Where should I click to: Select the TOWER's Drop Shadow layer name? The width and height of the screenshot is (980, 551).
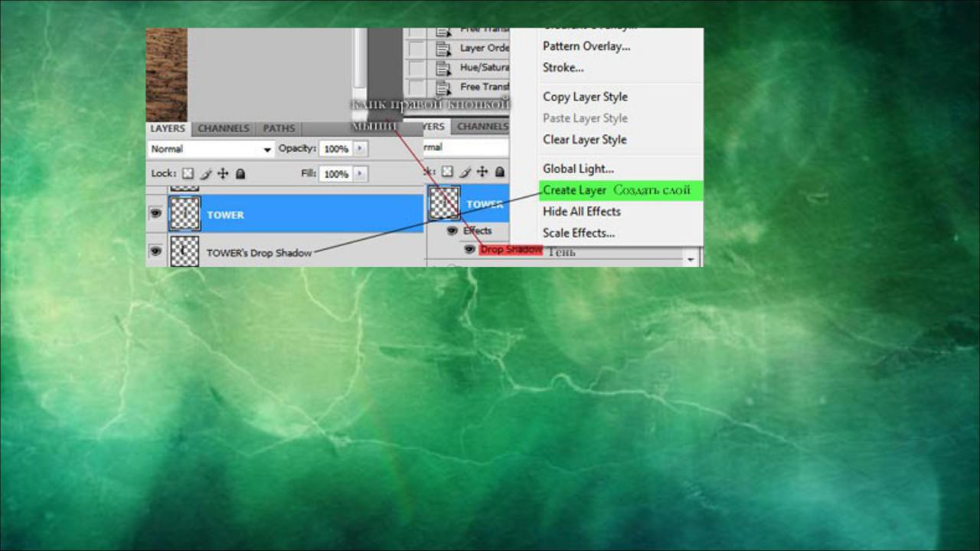click(259, 253)
